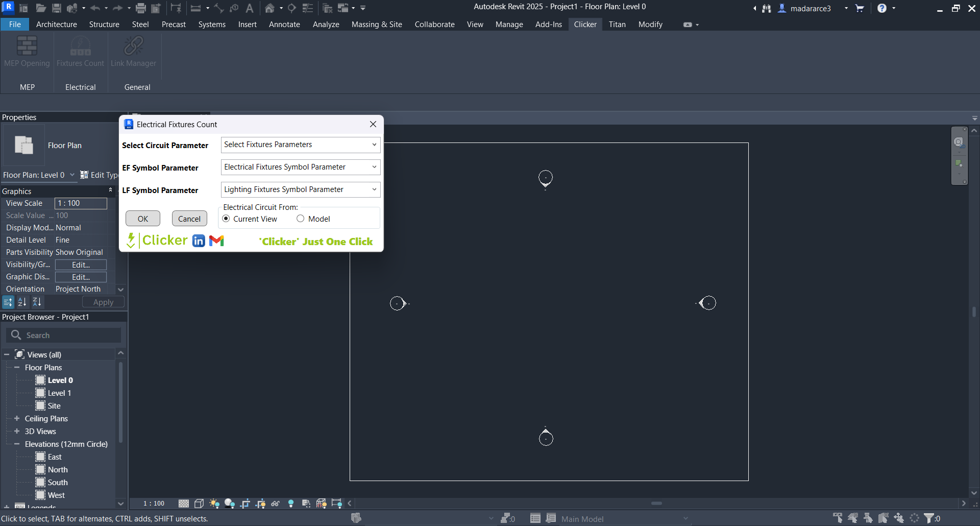Open Electrical Fixtures Symbol Parameter dropdown
Screen dimensions: 980x526
(301, 167)
